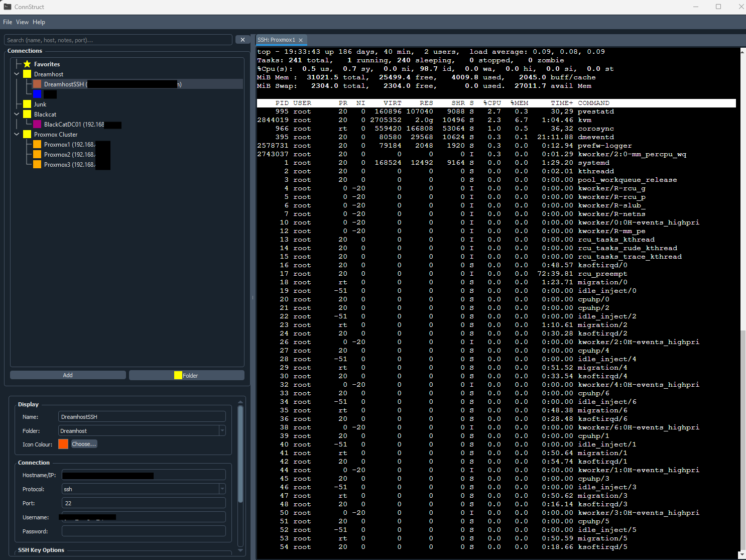Click the Username input field
The width and height of the screenshot is (746, 560).
coord(144,517)
